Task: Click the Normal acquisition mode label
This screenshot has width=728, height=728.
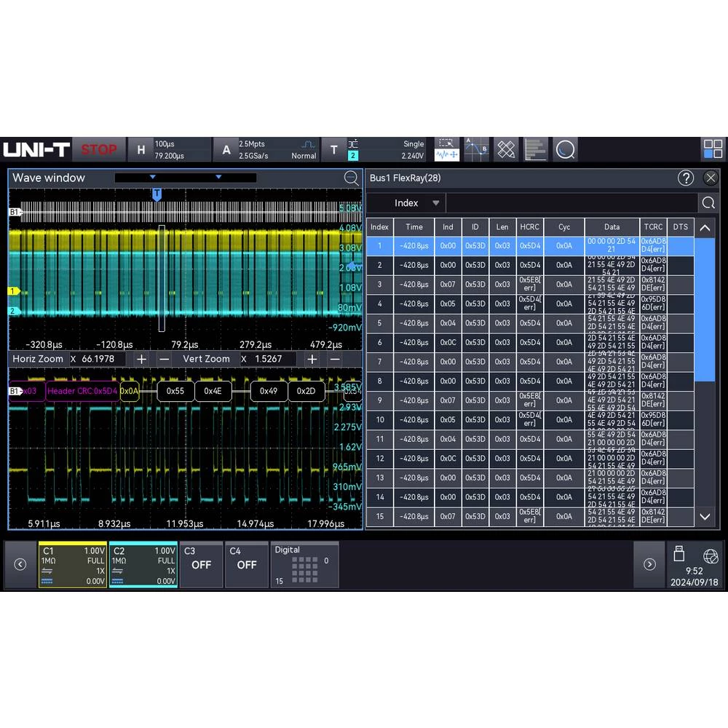Action: tap(304, 156)
